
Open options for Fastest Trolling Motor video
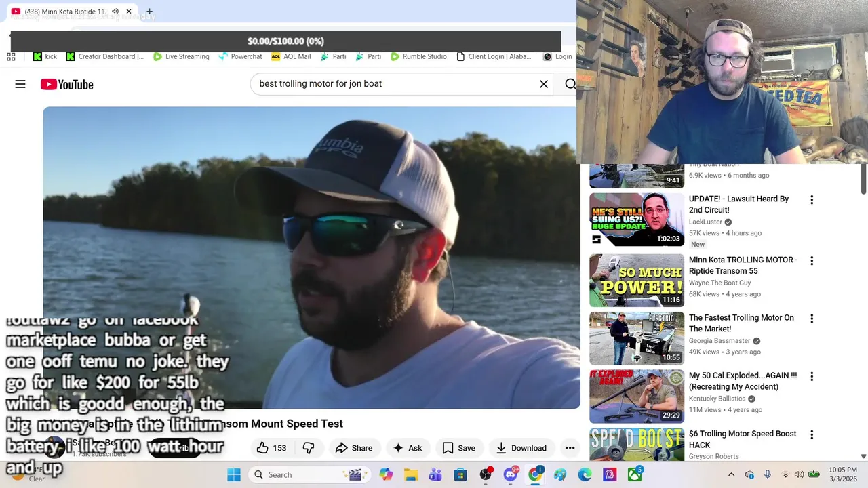812,319
